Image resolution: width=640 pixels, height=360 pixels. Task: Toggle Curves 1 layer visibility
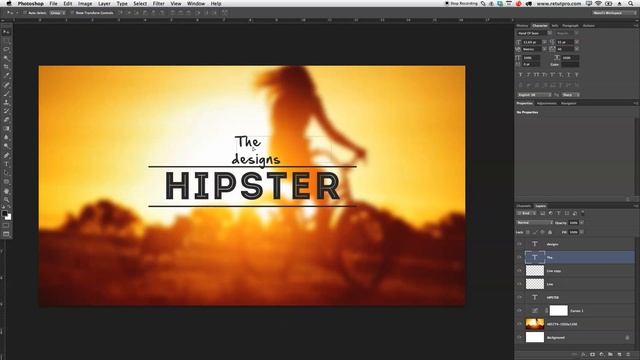pos(519,311)
